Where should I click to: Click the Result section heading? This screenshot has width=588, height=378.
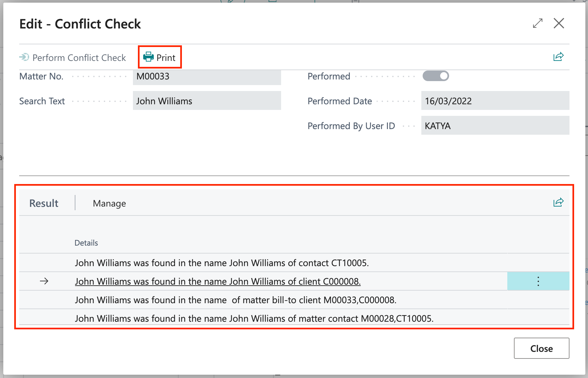coord(44,203)
